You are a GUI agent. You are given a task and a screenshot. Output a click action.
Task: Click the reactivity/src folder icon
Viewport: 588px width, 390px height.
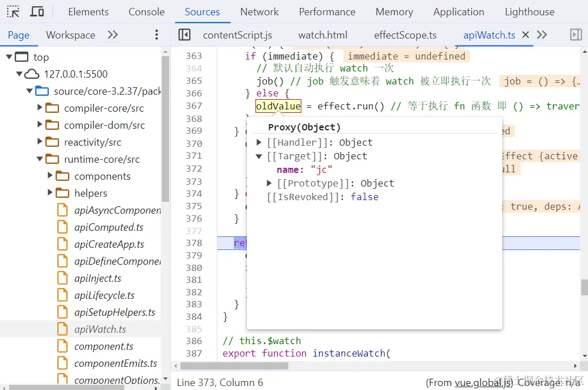coord(52,142)
